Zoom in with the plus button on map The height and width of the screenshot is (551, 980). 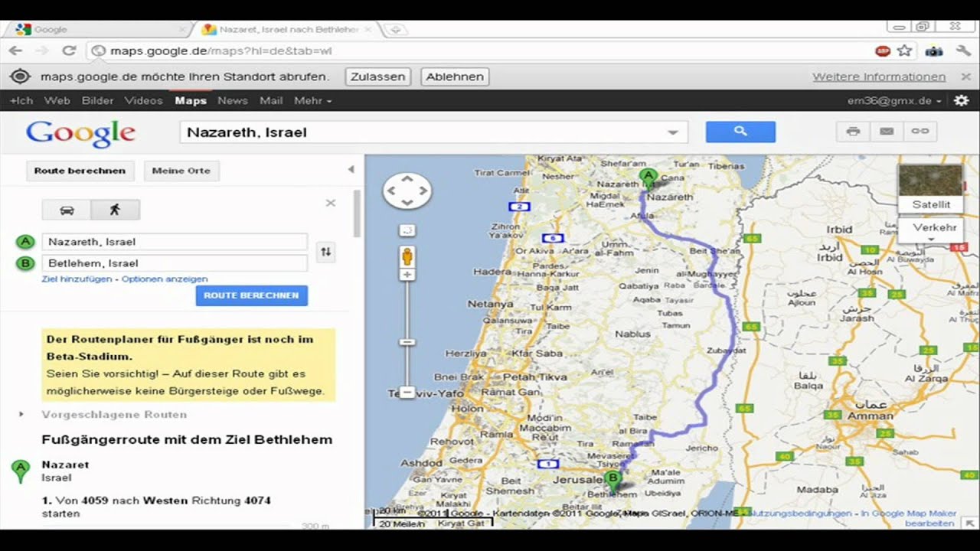pos(407,275)
